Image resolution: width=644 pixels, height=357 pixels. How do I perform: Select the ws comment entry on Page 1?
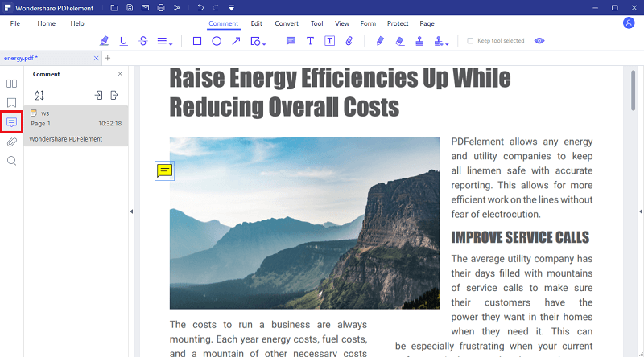click(x=76, y=125)
